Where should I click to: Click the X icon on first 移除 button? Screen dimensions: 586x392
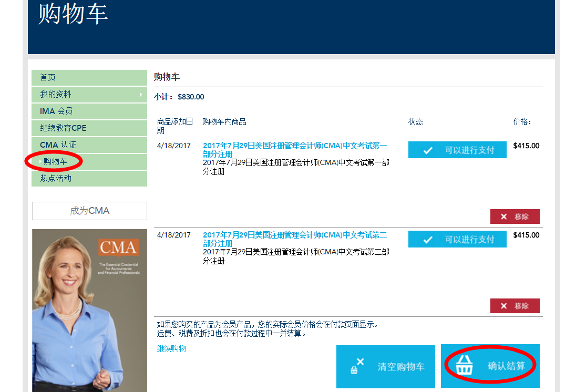pyautogui.click(x=504, y=216)
